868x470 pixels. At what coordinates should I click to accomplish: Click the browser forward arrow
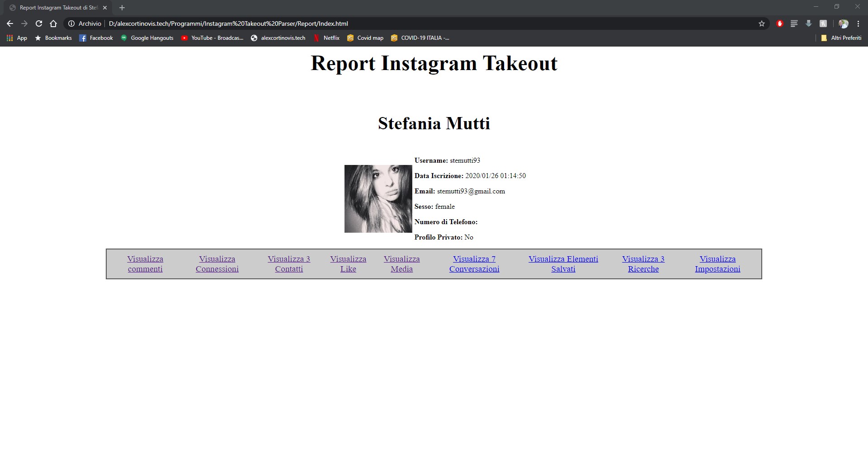(x=24, y=23)
